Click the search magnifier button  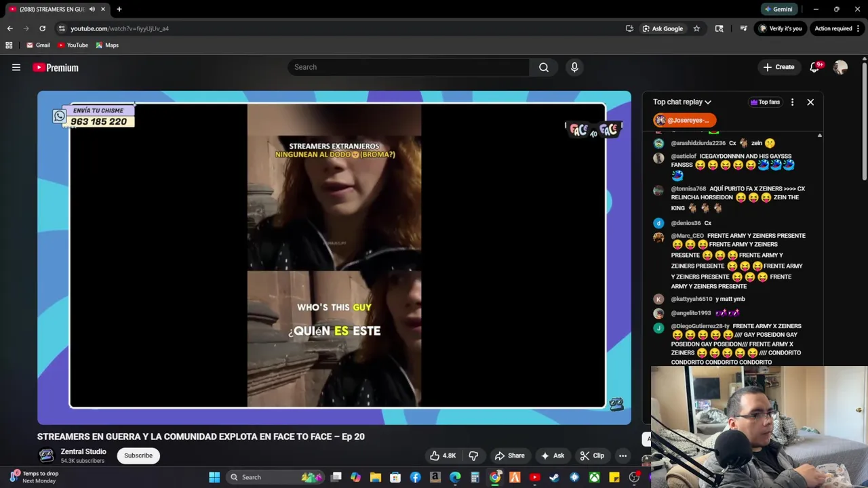(544, 67)
